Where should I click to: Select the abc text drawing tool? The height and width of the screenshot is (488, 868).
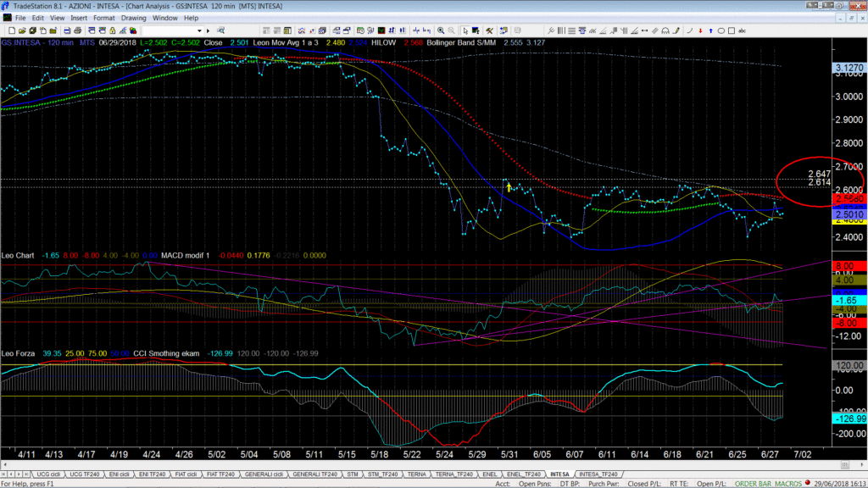(742, 30)
